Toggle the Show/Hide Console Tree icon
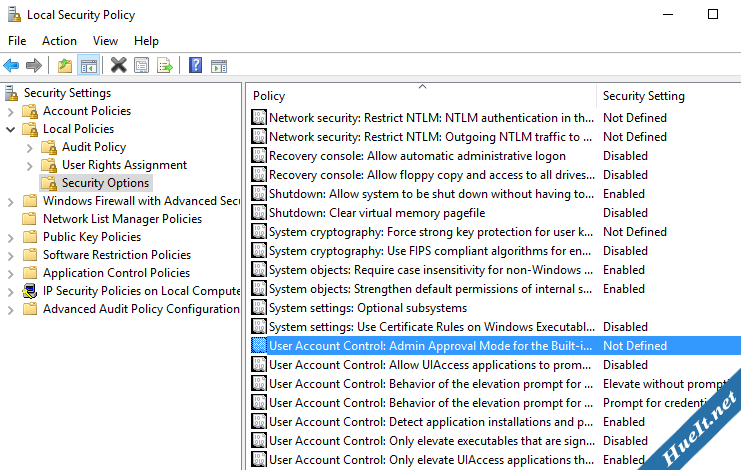 pos(89,66)
